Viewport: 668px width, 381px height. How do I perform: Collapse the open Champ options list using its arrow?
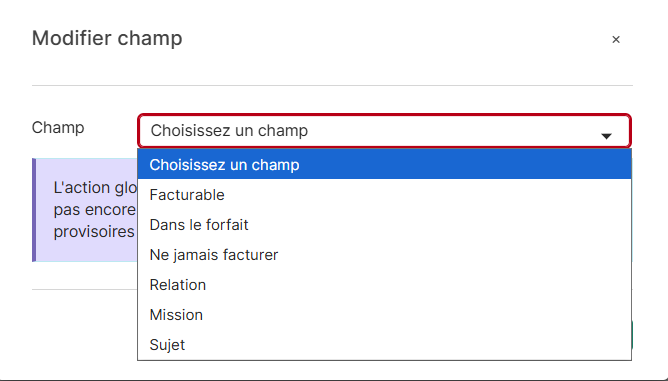606,136
